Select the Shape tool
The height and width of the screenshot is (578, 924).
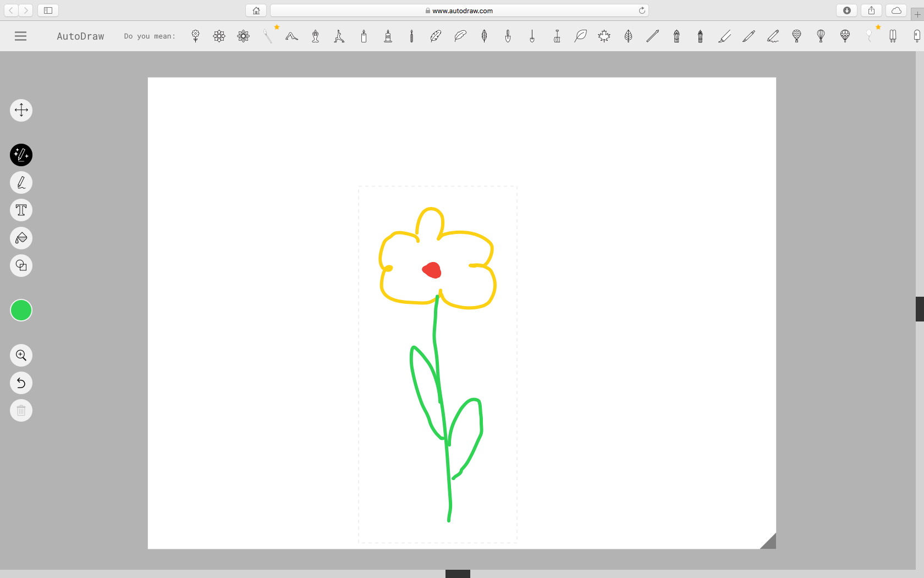21,266
